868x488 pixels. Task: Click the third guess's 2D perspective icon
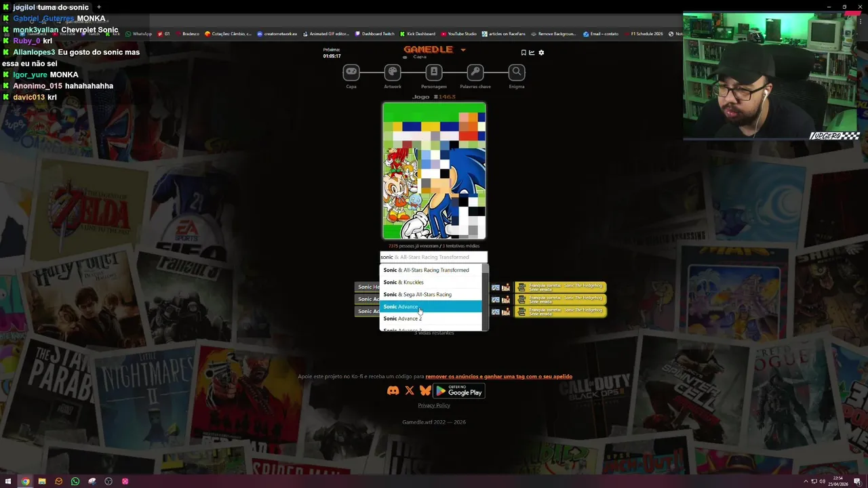coord(496,312)
